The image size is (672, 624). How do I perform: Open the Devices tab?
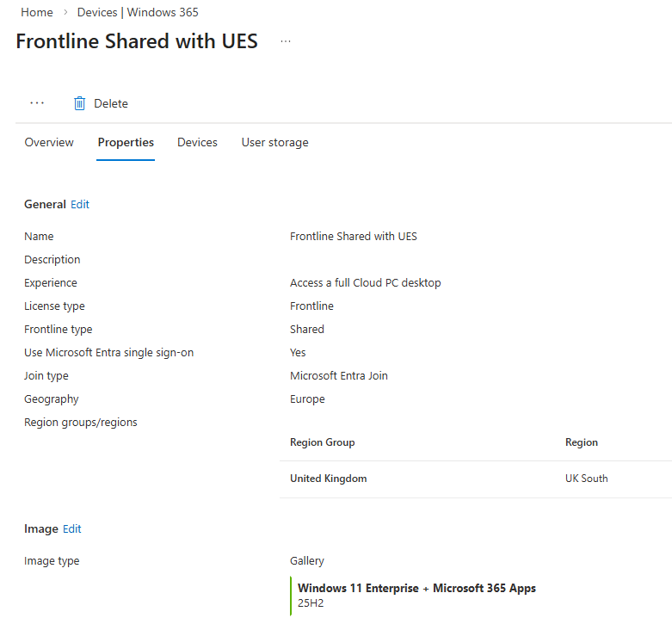(x=197, y=142)
